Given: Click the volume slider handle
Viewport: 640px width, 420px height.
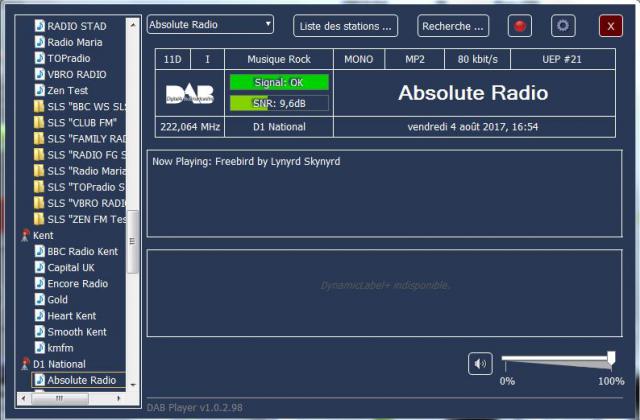Looking at the screenshot, I should coord(611,358).
